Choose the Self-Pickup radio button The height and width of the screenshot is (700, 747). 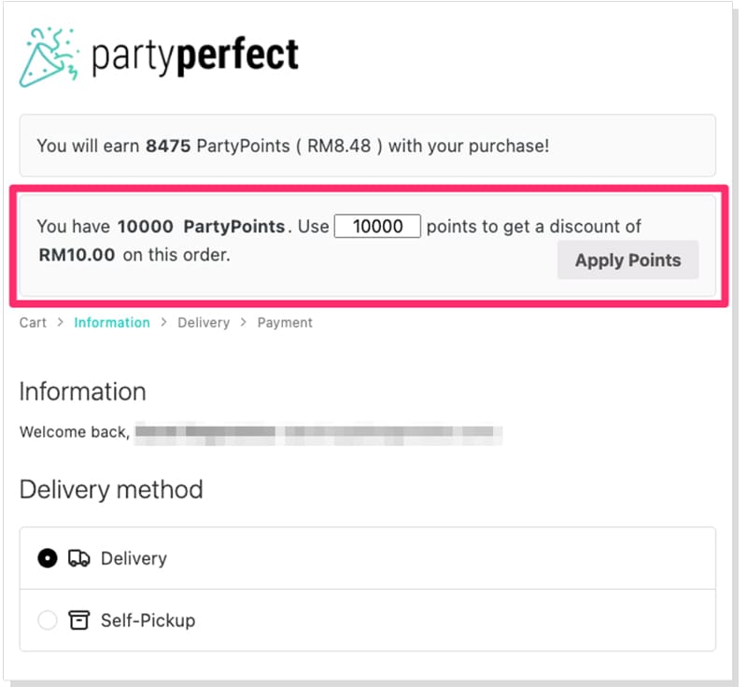tap(47, 620)
